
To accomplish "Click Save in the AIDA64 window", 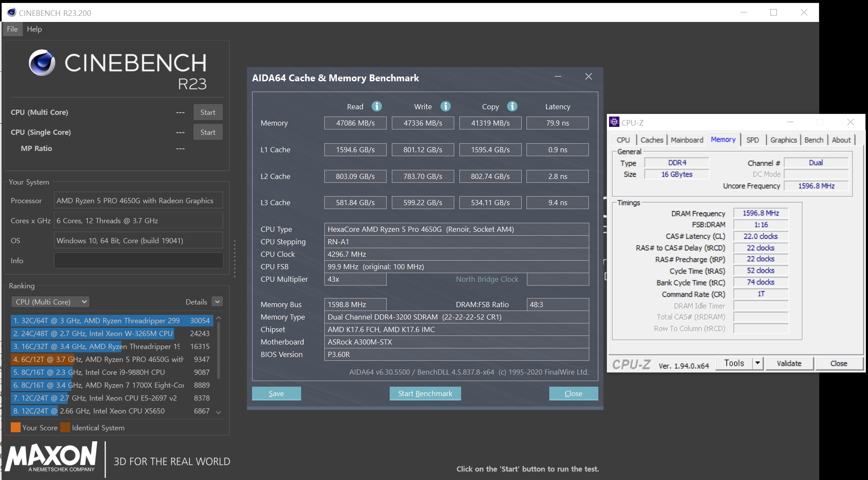I will 276,394.
